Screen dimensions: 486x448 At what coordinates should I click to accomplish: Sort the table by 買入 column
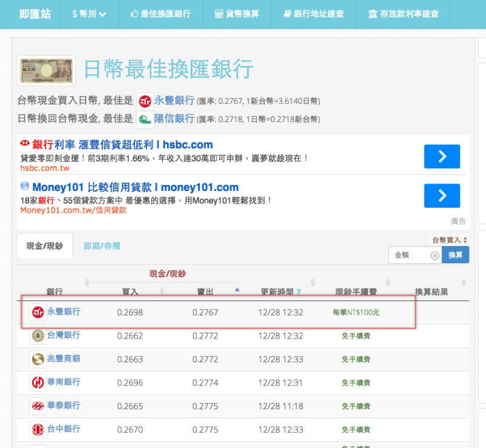point(130,292)
